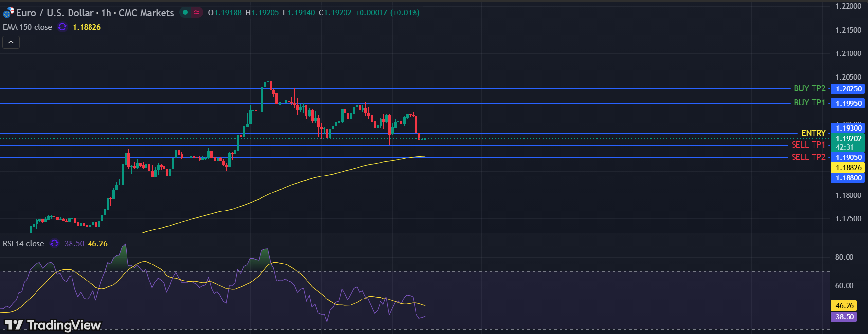The width and height of the screenshot is (868, 334).
Task: Collapse the indicator legend with chevron button
Action: [x=11, y=42]
